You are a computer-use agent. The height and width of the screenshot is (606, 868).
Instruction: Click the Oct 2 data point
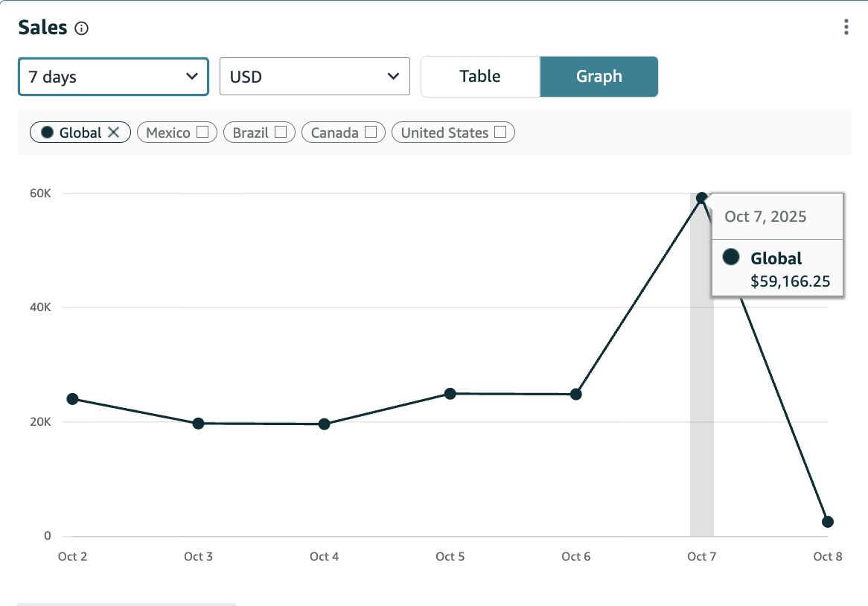tap(72, 399)
